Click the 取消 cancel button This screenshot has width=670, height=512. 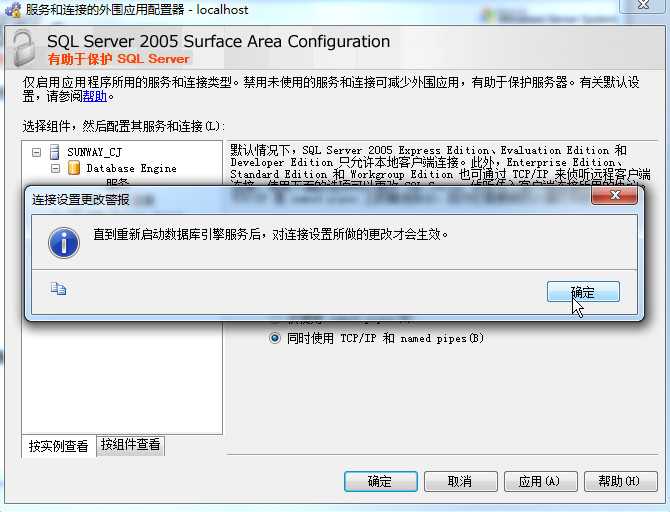[460, 481]
